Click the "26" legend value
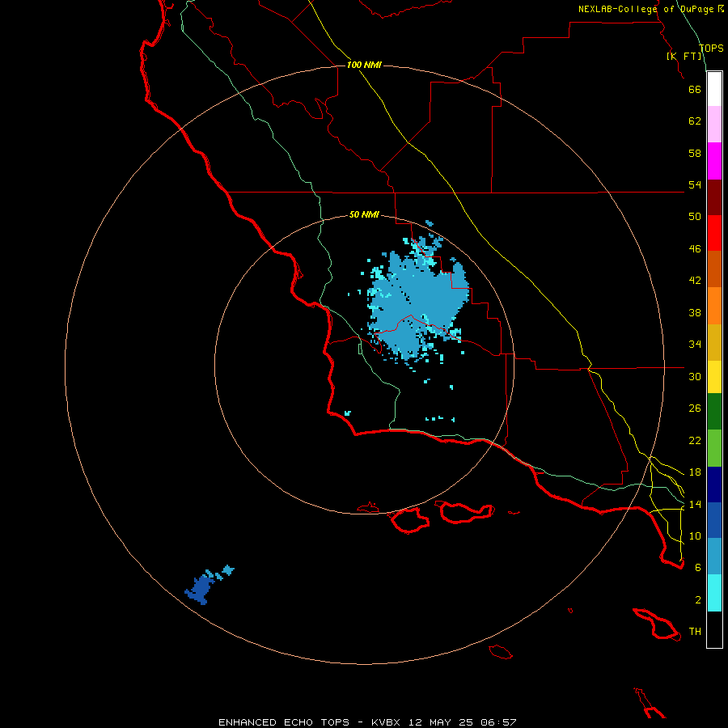The height and width of the screenshot is (728, 728). [695, 408]
